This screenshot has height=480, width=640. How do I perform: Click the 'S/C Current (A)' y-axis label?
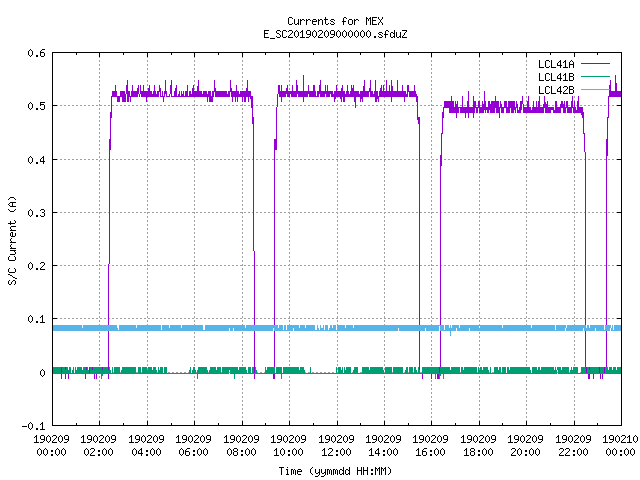[12, 240]
